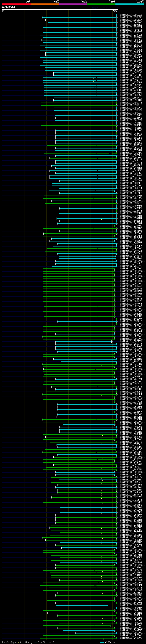Image resolution: width=146 pixels, height=644 pixels.
Task: Open hit UniRef100_B9HVL1
Action: pos(131,25)
